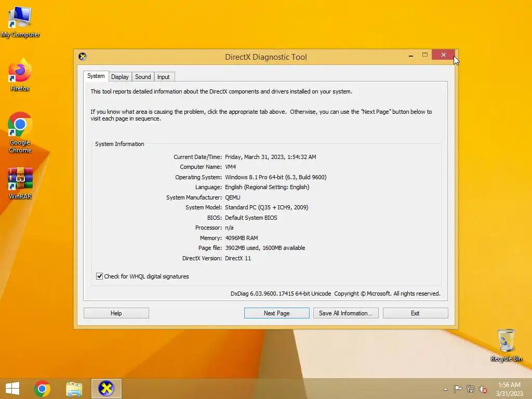Click the Standard PC system model value
Image resolution: width=532 pixels, height=399 pixels.
tap(267, 207)
